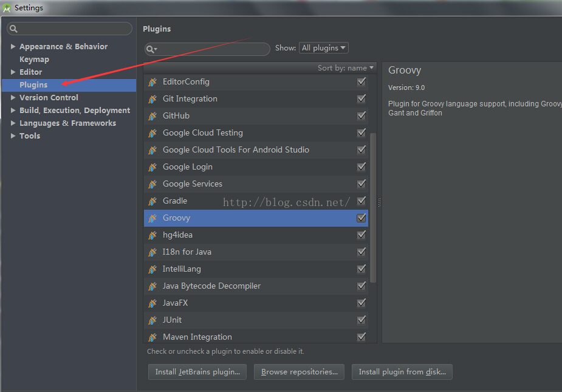Image resolution: width=562 pixels, height=392 pixels.
Task: Click the Java Bytecode Decompiler icon
Action: click(x=152, y=286)
